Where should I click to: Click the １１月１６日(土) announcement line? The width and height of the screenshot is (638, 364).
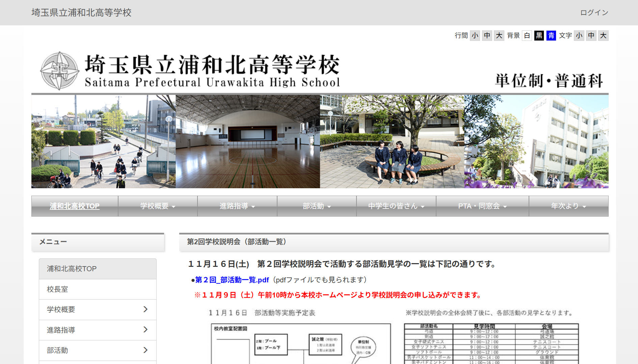pos(342,264)
